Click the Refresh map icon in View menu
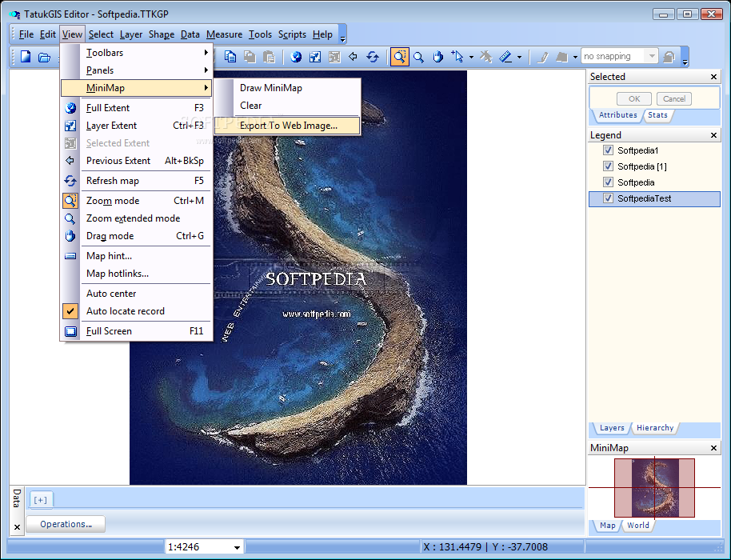 70,181
